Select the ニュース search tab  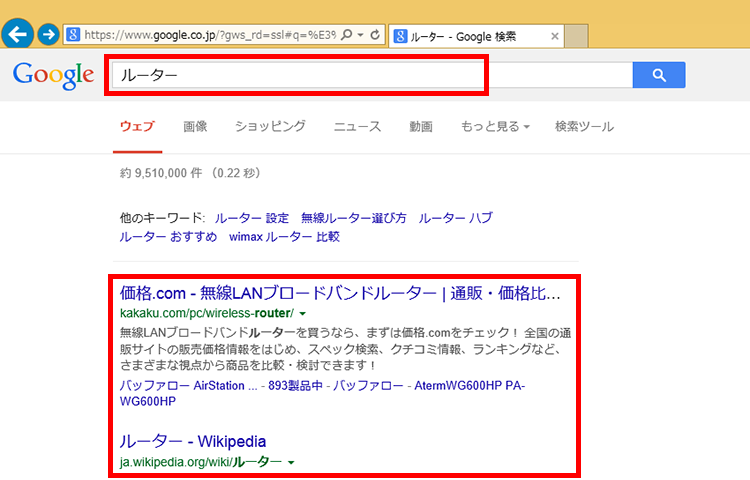tap(357, 127)
